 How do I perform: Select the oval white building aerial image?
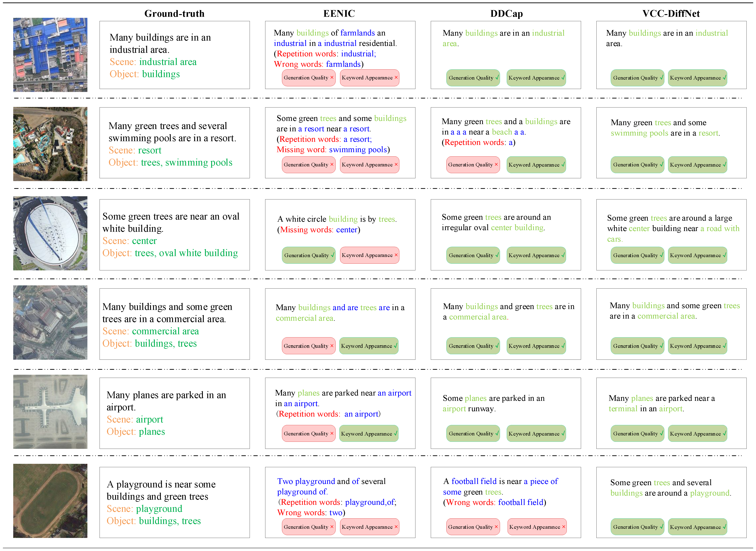(50, 233)
